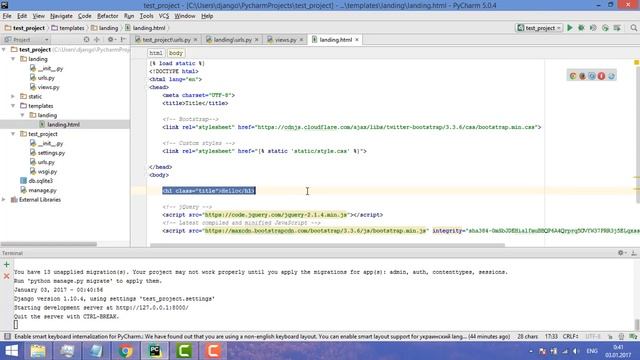Open page in Firefox browser icon
Viewport: 640px width, 360px height.
582,76
